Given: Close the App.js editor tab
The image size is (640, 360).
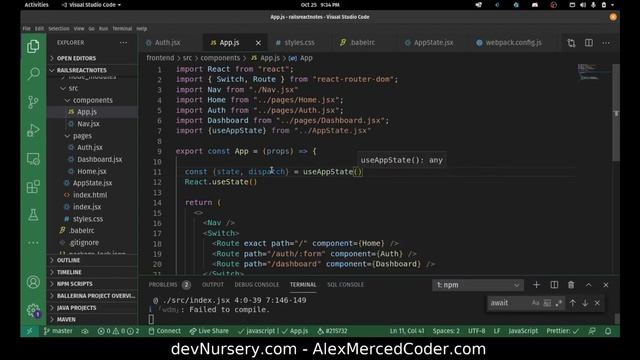Looking at the screenshot, I should (x=258, y=42).
